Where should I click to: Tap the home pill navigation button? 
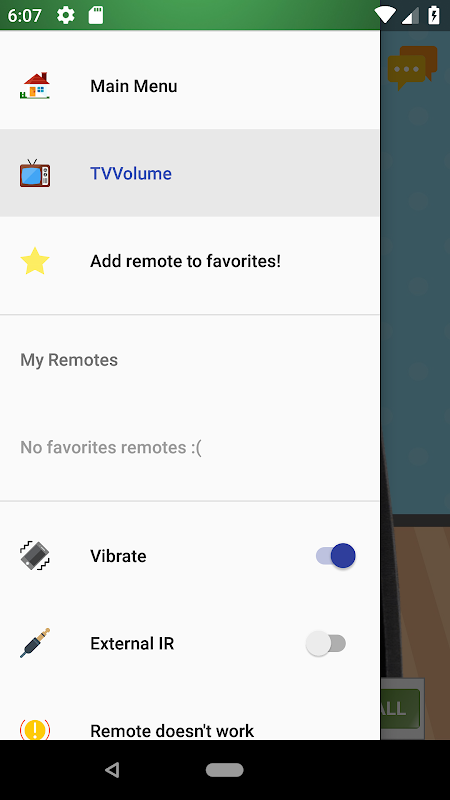click(x=224, y=769)
